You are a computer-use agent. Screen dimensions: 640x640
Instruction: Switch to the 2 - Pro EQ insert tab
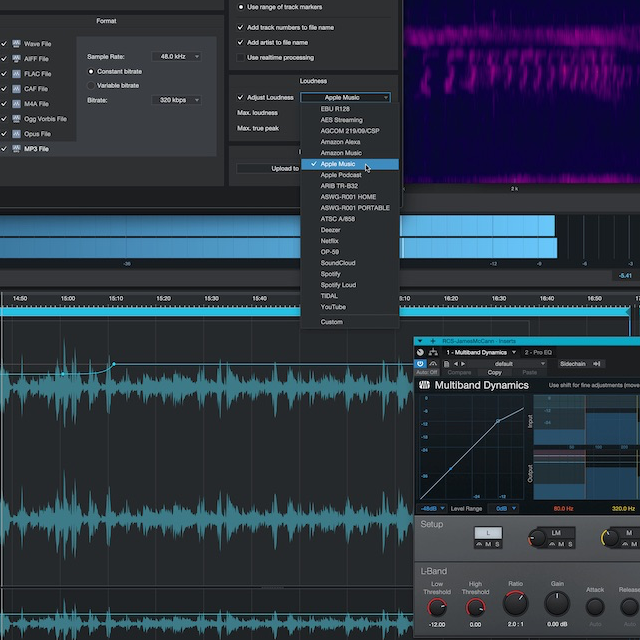click(538, 352)
